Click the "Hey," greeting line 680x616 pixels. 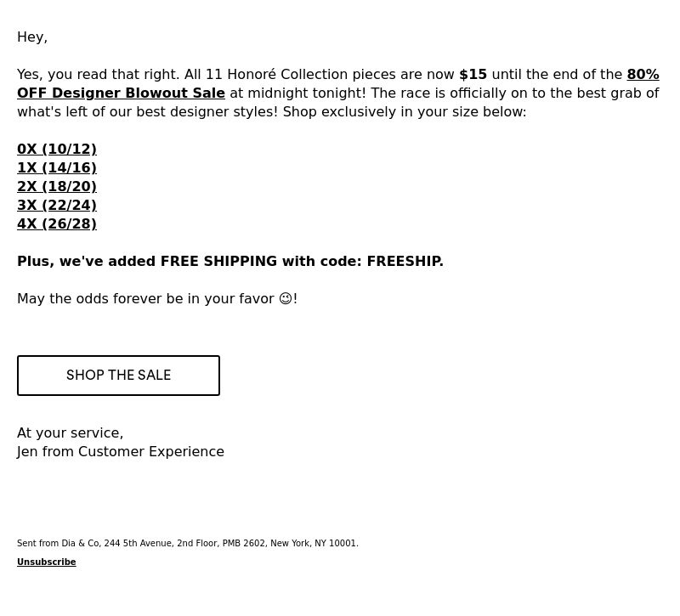coord(32,37)
